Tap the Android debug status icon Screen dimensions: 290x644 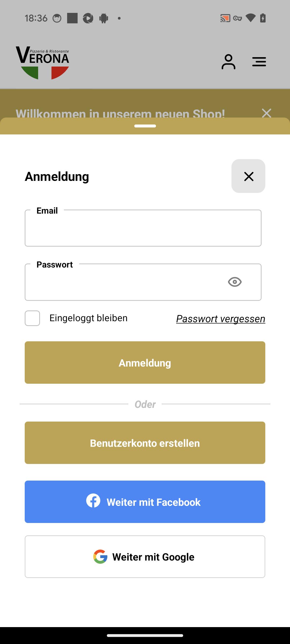tap(104, 18)
